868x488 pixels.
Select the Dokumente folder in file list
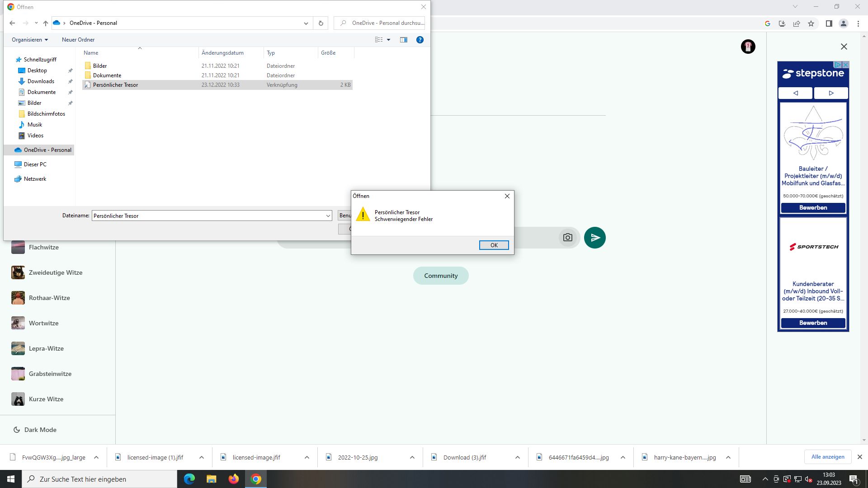[x=107, y=75]
